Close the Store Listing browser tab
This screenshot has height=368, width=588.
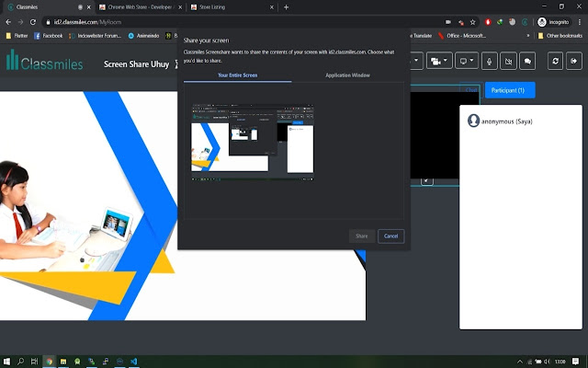(272, 7)
